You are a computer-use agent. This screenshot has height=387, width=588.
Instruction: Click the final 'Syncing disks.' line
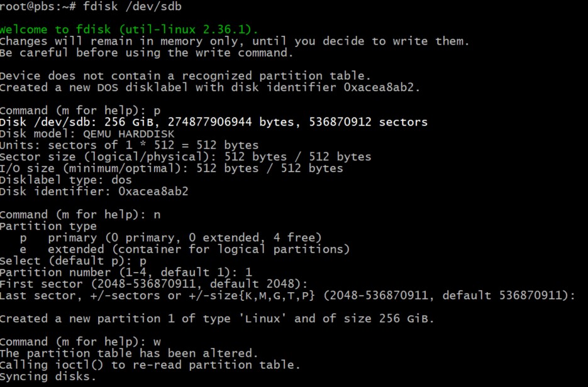click(x=48, y=376)
